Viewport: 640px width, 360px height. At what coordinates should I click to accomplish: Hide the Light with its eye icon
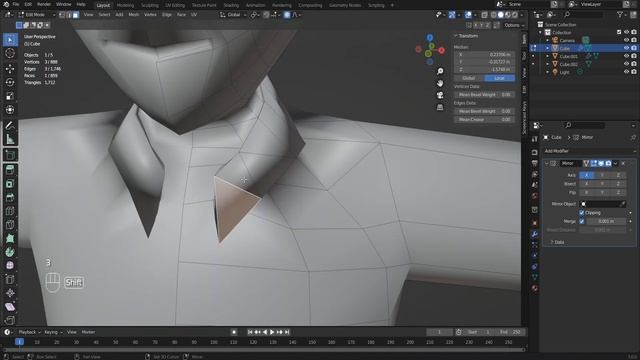click(x=626, y=72)
